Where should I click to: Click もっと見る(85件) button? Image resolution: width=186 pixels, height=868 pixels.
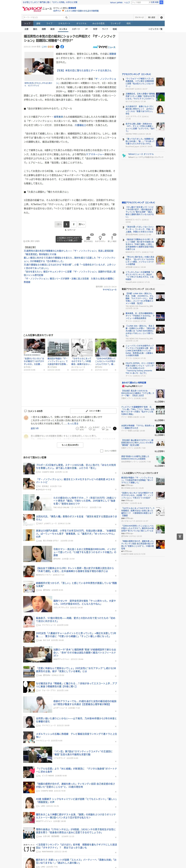tap(70, 445)
